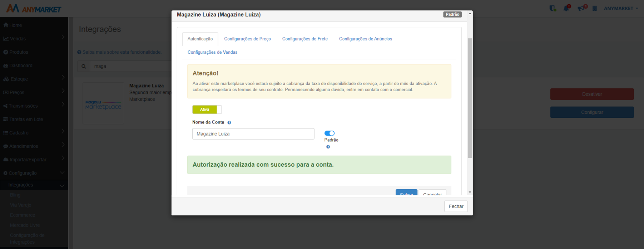Screen dimensions: 644x249
Task: Click the Importar/Exportar cloud icon
Action: tap(6, 160)
